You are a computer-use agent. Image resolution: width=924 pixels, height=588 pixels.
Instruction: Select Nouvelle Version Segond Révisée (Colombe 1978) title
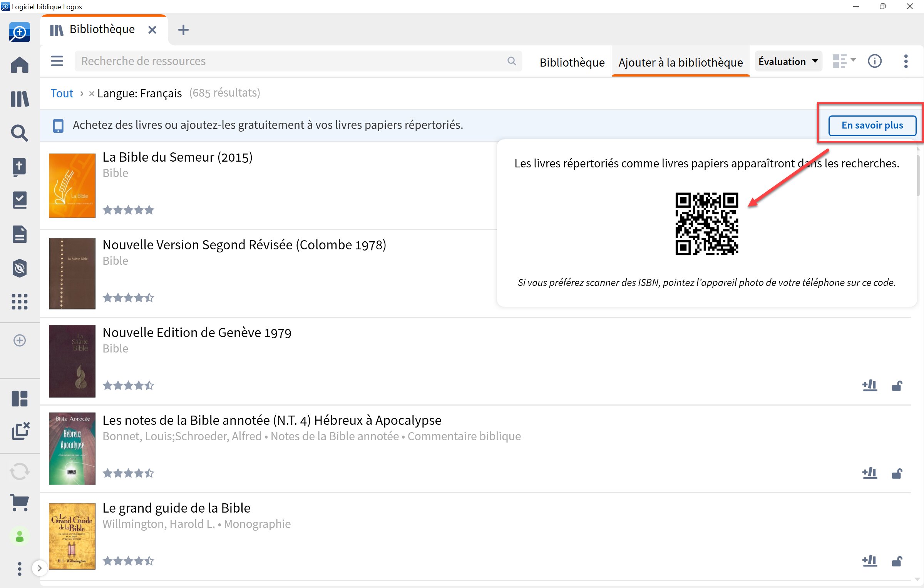pos(244,245)
